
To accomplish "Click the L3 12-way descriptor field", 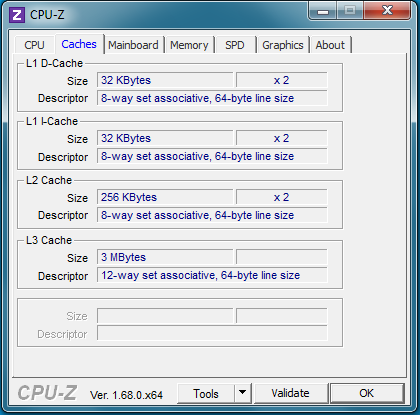I will [212, 275].
